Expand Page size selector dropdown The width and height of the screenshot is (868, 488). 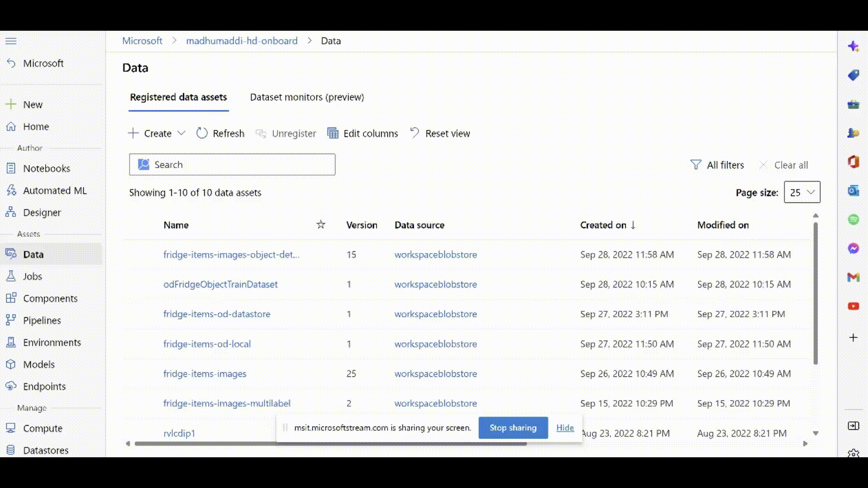pyautogui.click(x=801, y=192)
